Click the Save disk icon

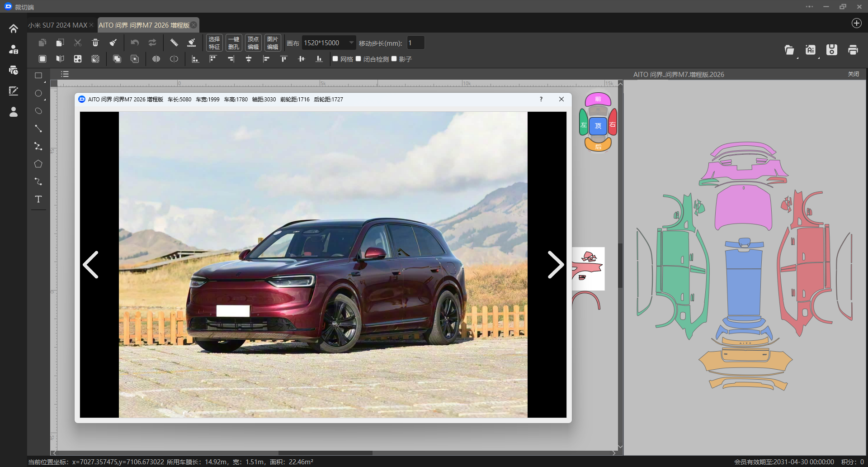(832, 50)
